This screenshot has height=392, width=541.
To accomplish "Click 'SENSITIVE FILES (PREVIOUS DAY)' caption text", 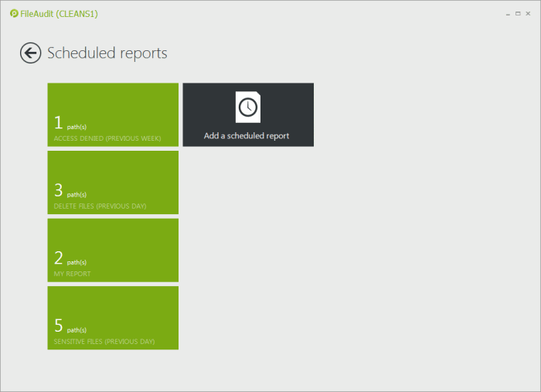I will coord(104,341).
